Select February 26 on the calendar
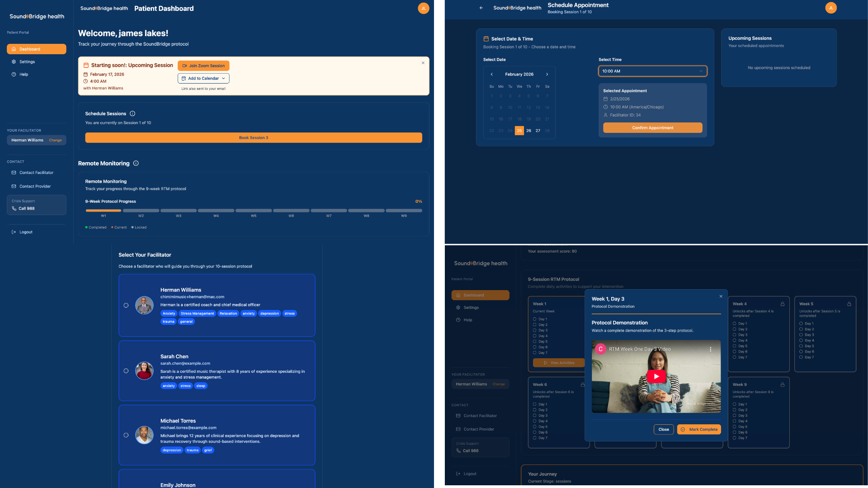The image size is (868, 488). 528,131
